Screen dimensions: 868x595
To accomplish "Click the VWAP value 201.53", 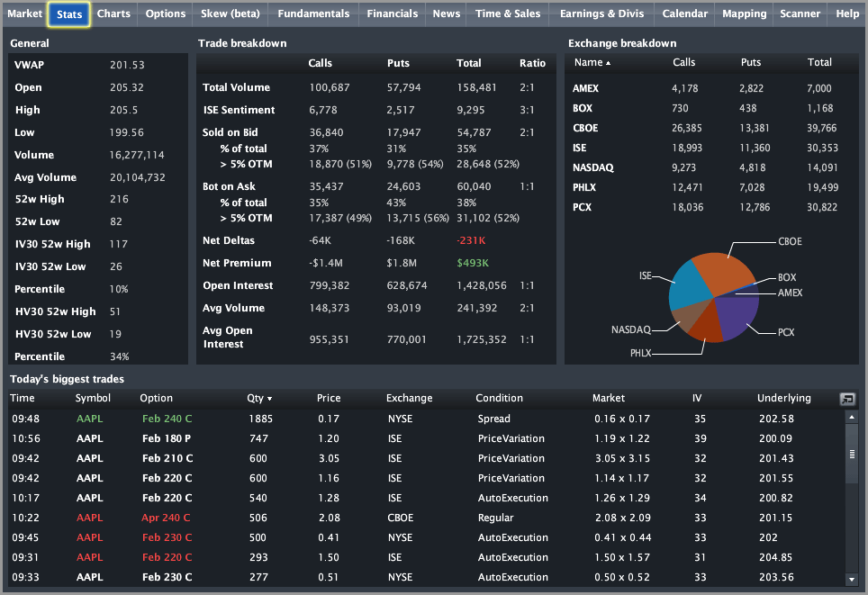I will (x=127, y=66).
